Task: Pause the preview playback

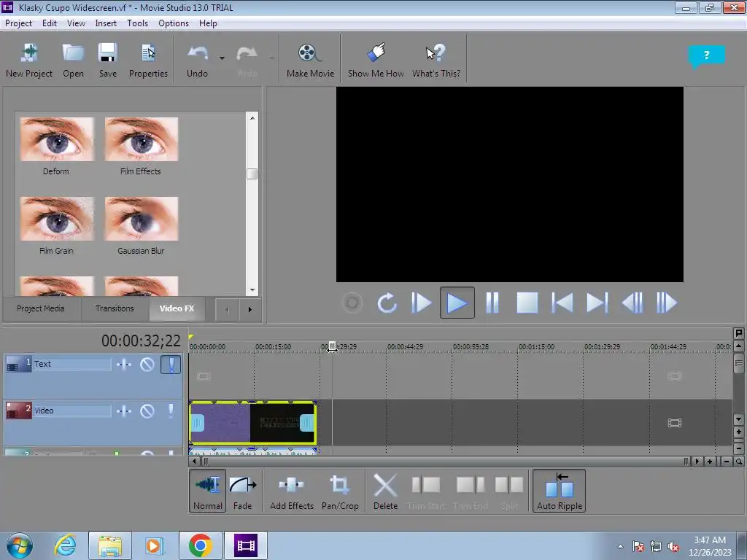Action: [x=492, y=303]
